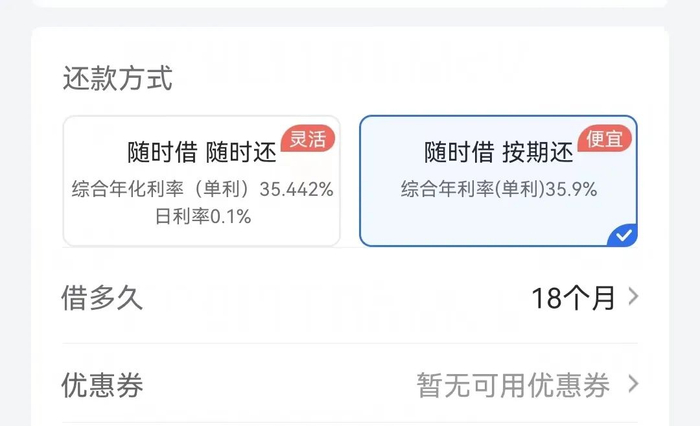The width and height of the screenshot is (700, 426).
Task: Expand the chevron next to "18个月"
Action: 632,297
